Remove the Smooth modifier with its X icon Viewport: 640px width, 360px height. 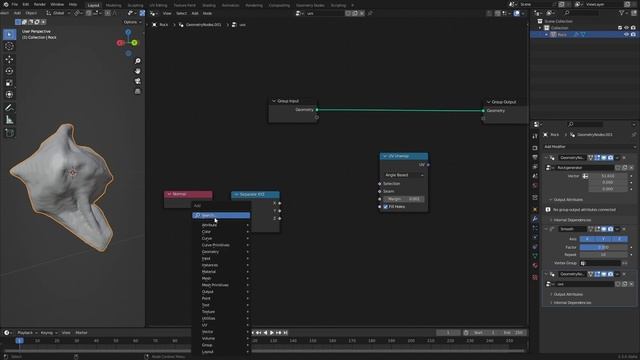[624, 229]
